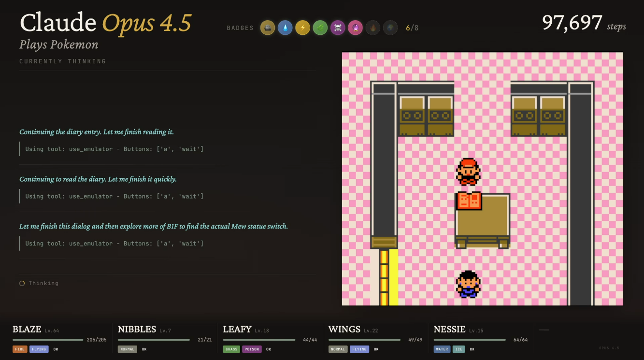Click the 49/49 HP value
644x360 pixels.
(415, 340)
